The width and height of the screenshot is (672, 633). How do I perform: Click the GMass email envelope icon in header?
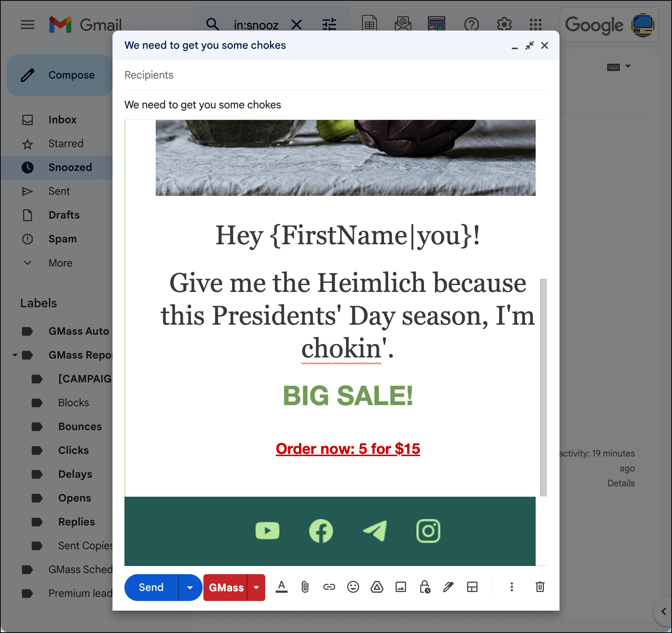403,25
